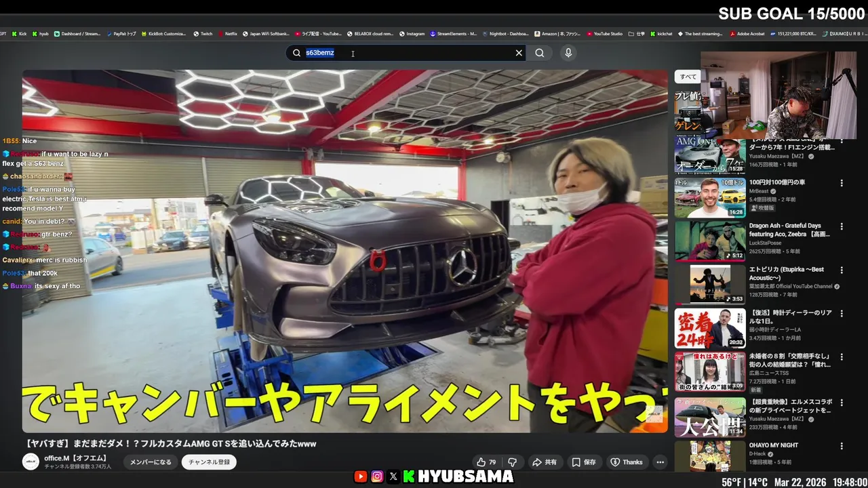Click the dislike thumbs-down icon
The image size is (868, 488).
pyautogui.click(x=513, y=462)
